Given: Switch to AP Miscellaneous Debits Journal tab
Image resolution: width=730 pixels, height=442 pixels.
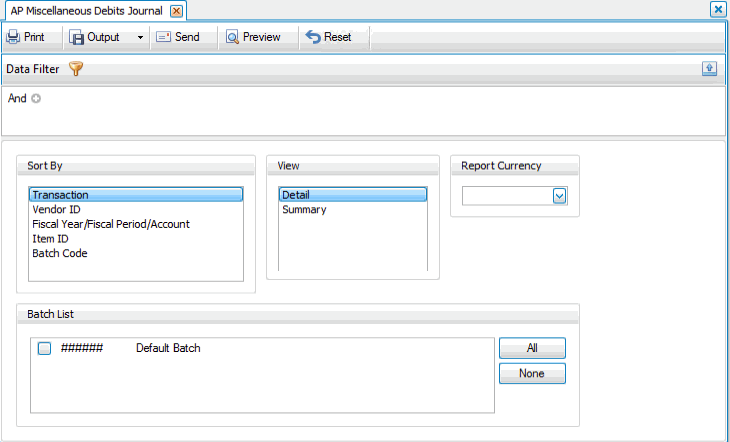Looking at the screenshot, I should [x=84, y=10].
